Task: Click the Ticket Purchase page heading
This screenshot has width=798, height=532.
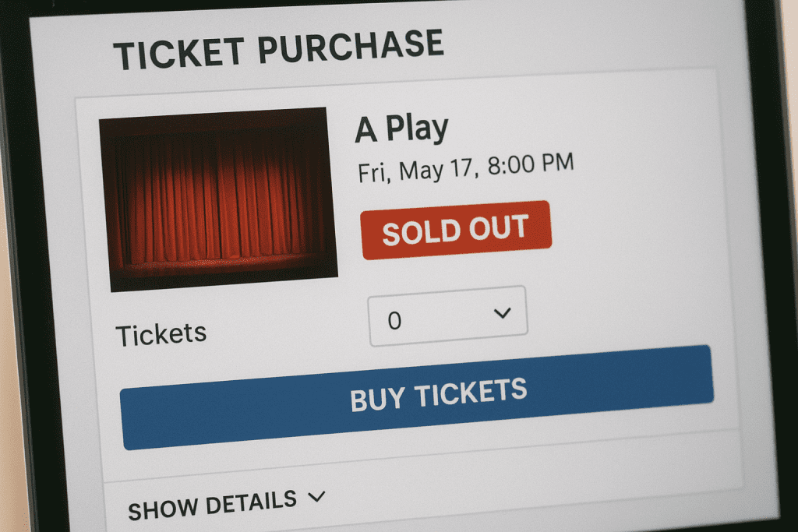Action: (x=278, y=50)
